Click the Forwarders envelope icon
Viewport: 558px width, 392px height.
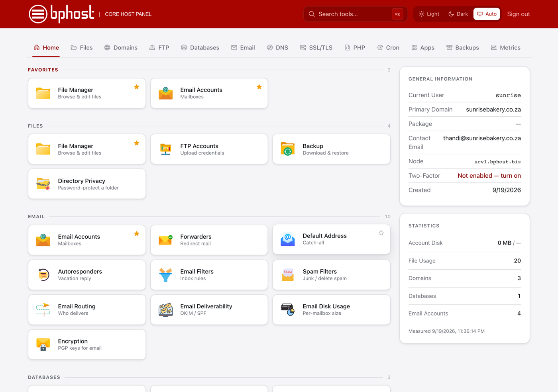165,240
